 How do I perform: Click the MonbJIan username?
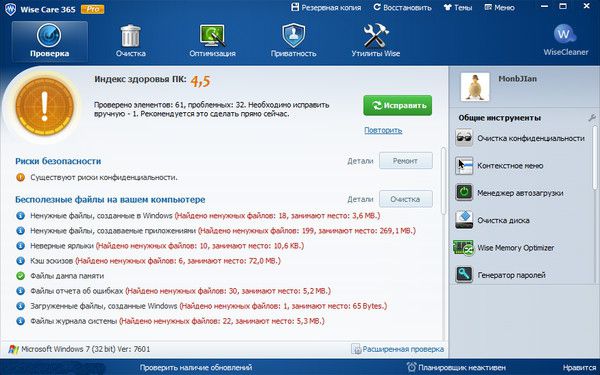(517, 79)
